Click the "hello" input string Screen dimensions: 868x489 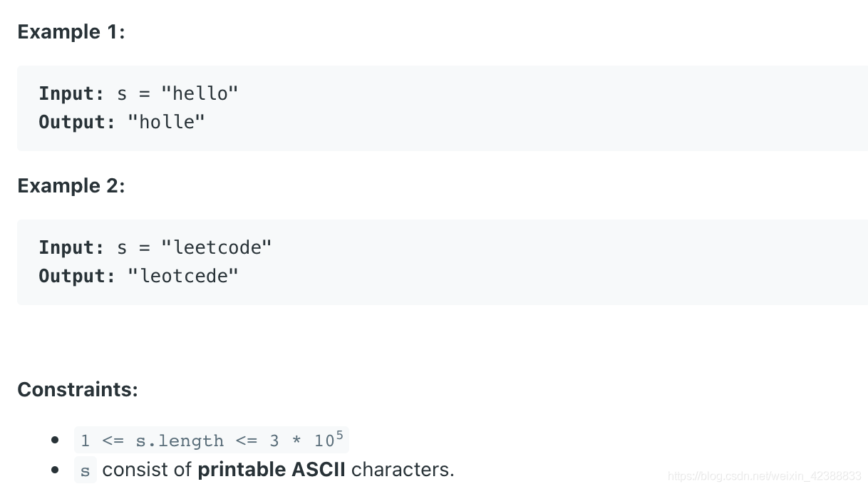(x=200, y=93)
